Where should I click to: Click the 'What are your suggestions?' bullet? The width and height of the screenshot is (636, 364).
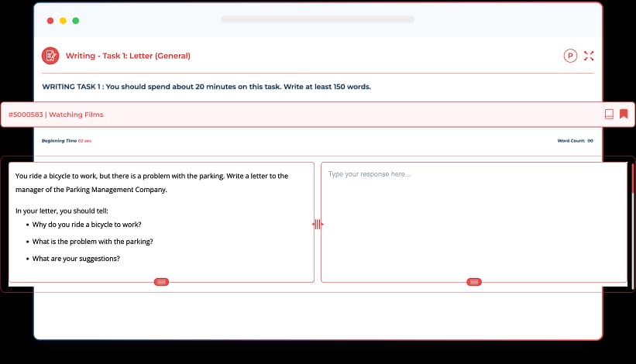(76, 259)
